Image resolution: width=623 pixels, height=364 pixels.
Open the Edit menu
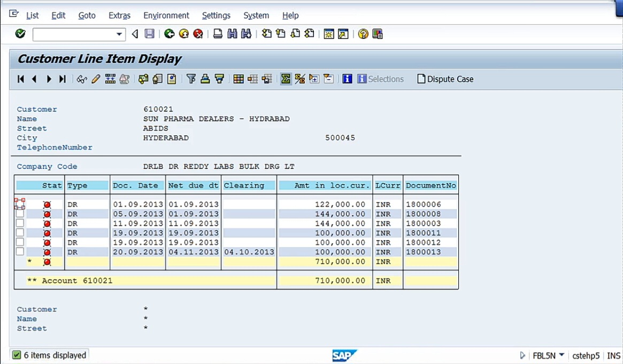(x=58, y=16)
